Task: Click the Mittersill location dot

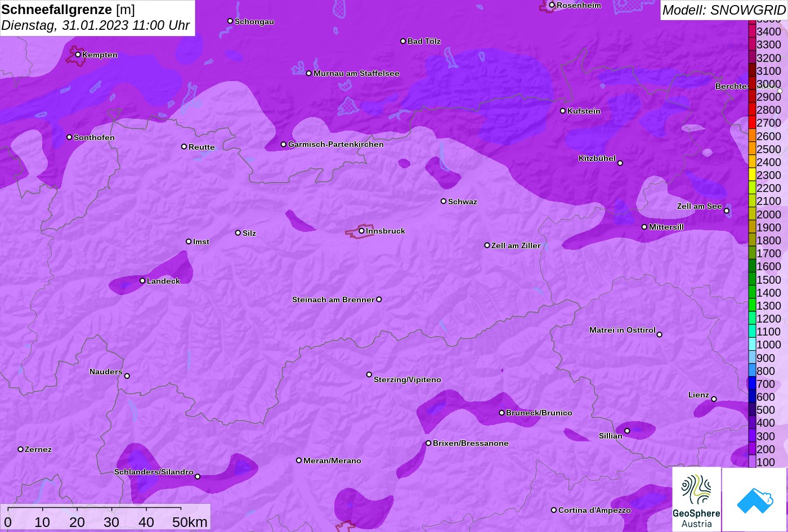Action: point(644,227)
